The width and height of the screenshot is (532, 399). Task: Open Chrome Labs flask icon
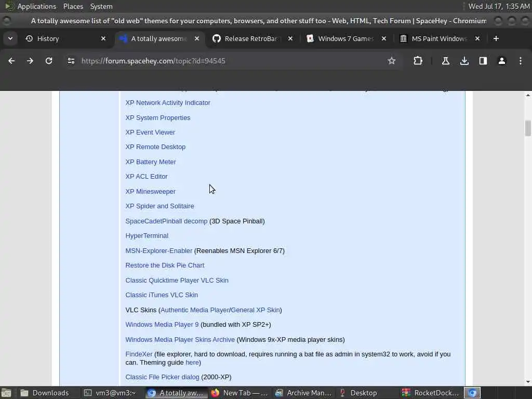coord(445,61)
